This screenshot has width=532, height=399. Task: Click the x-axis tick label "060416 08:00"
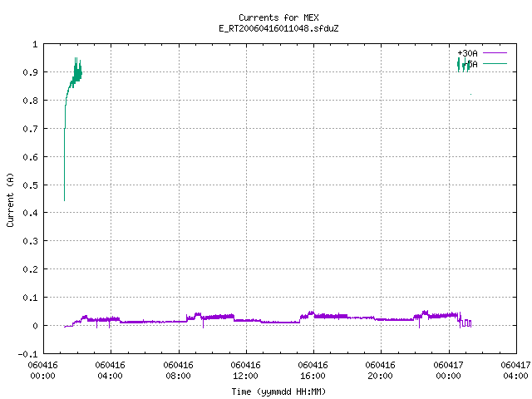(x=178, y=371)
